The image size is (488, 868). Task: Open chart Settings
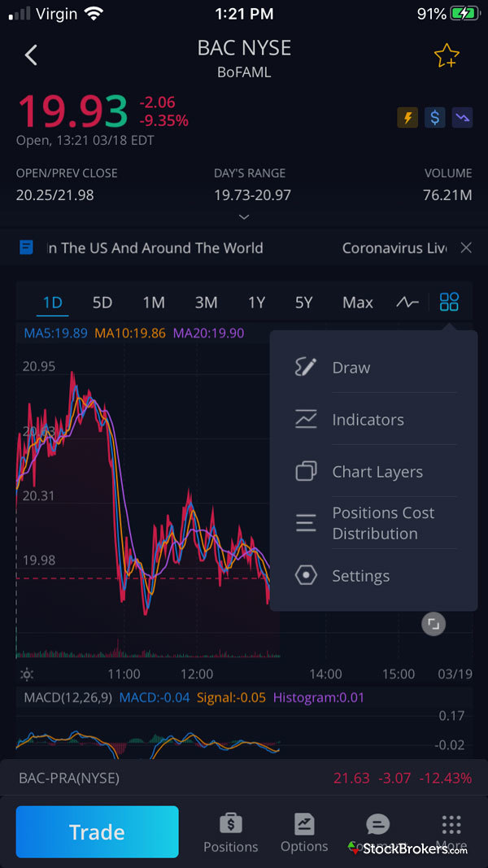[x=361, y=575]
